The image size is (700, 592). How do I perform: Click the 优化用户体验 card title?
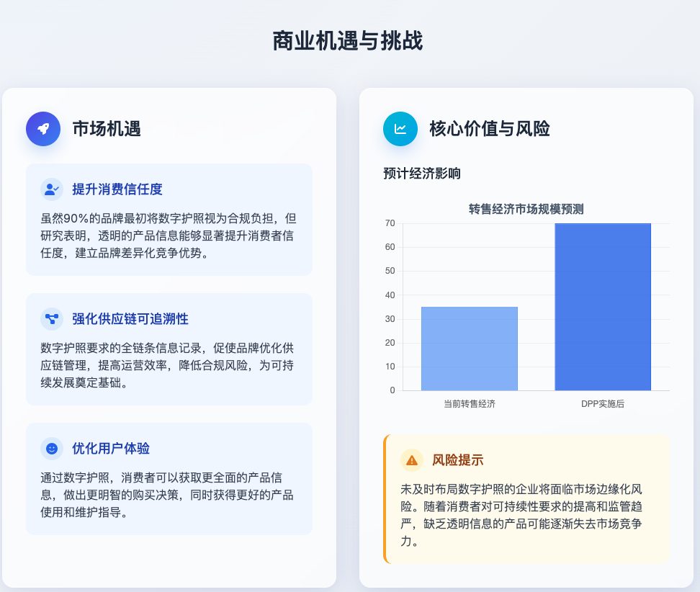(x=111, y=448)
